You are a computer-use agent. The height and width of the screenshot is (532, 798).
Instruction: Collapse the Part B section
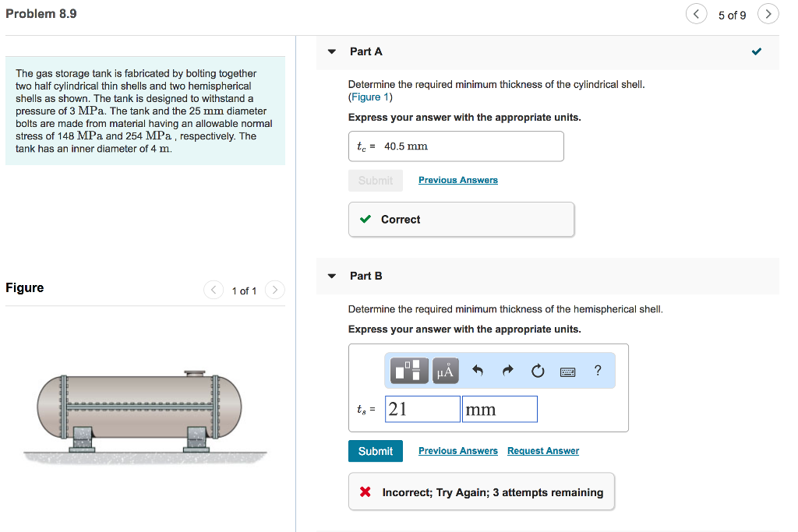pos(332,276)
